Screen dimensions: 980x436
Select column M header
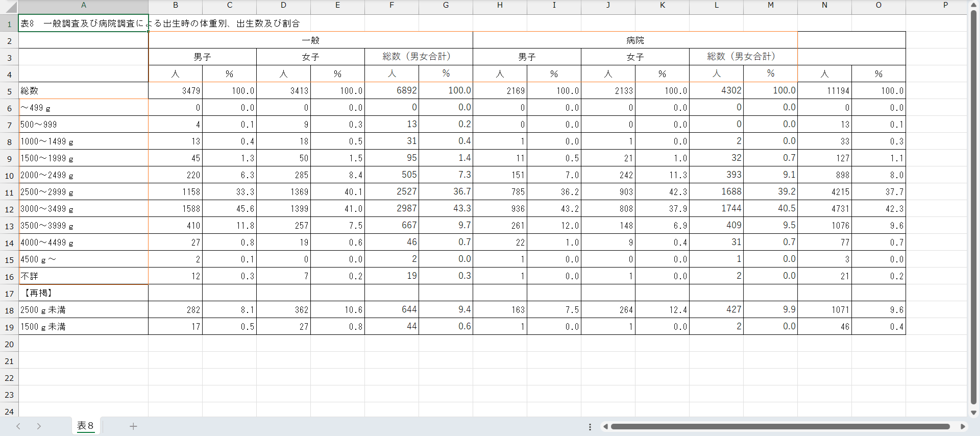coord(770,5)
